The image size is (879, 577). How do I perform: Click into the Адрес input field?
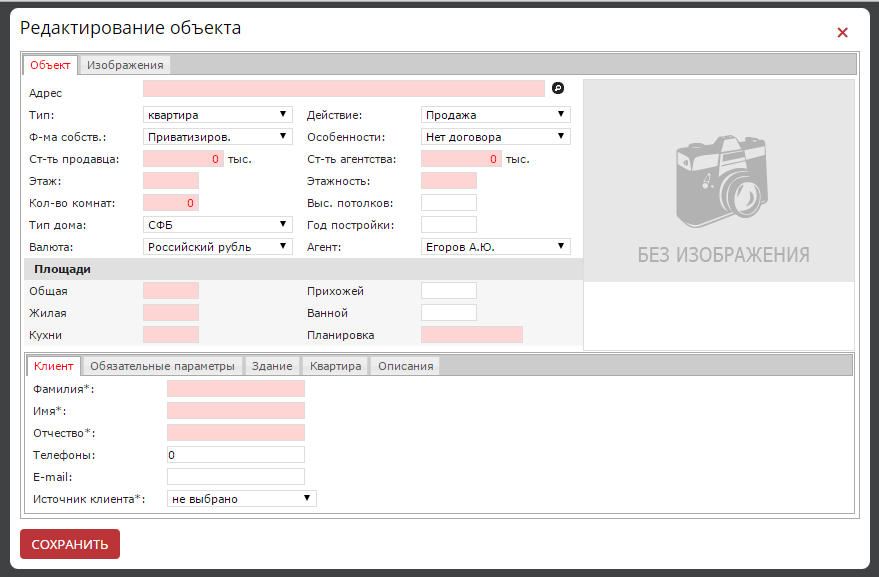[343, 89]
